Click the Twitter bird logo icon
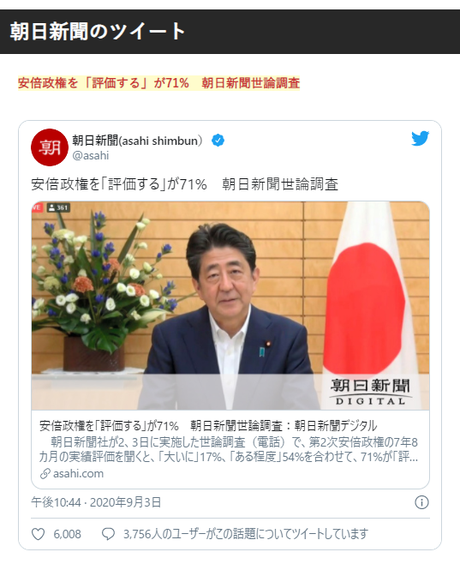 point(420,138)
